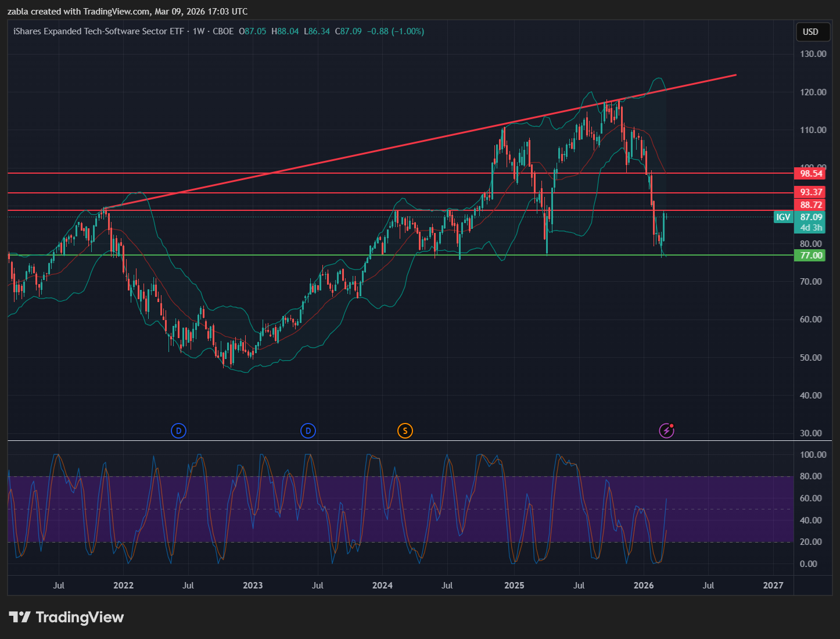Image resolution: width=840 pixels, height=639 pixels.
Task: Click the TradingView logo at bottom left
Action: [x=66, y=617]
